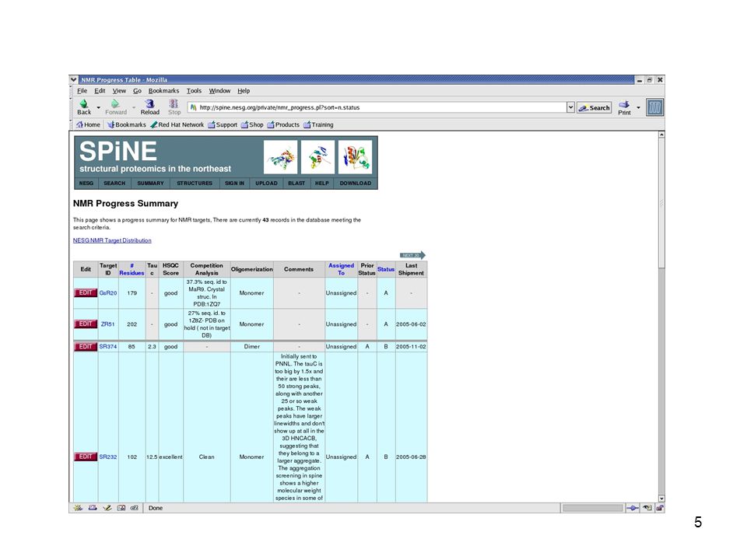Expand the Forward button history dropdown
This screenshot has width=747, height=560.
tap(134, 107)
